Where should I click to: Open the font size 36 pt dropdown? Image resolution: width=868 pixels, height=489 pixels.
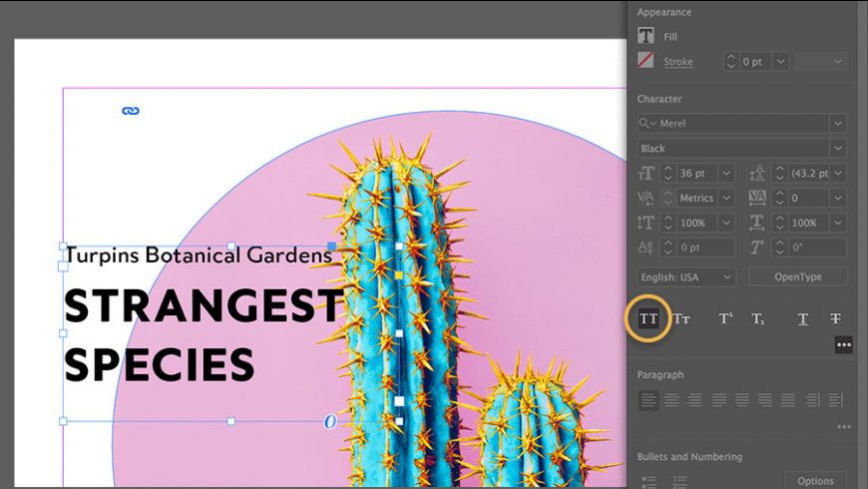pyautogui.click(x=725, y=174)
